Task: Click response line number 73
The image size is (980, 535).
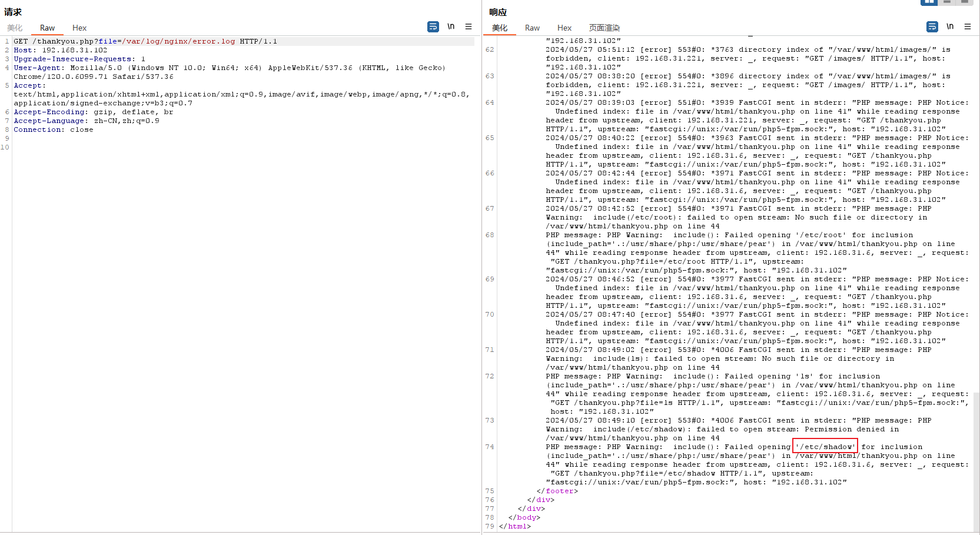Action: [x=490, y=420]
